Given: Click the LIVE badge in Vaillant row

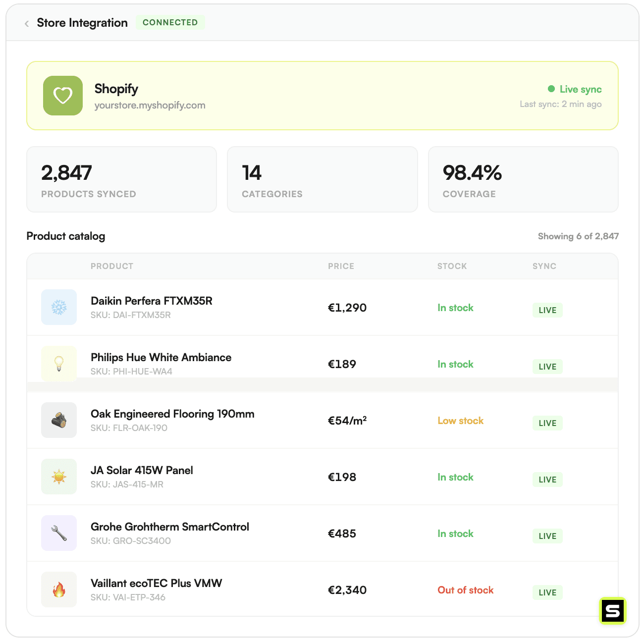Looking at the screenshot, I should (x=547, y=592).
